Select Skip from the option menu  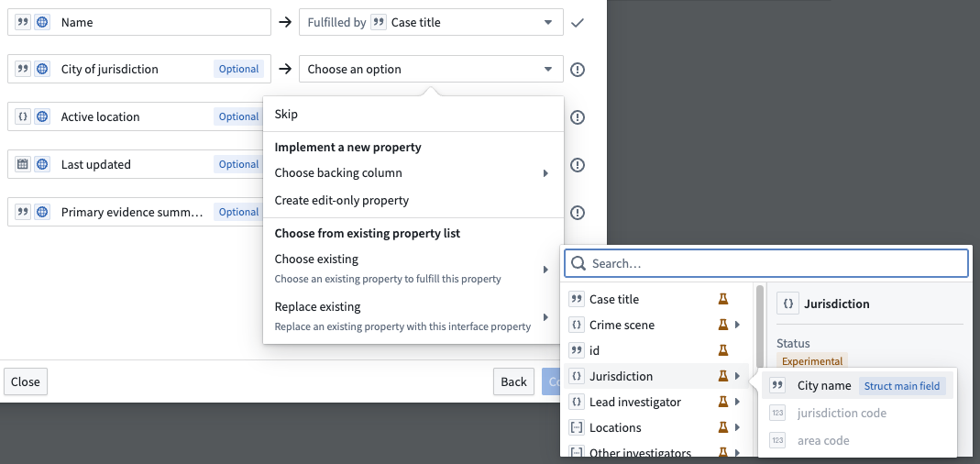click(x=413, y=114)
